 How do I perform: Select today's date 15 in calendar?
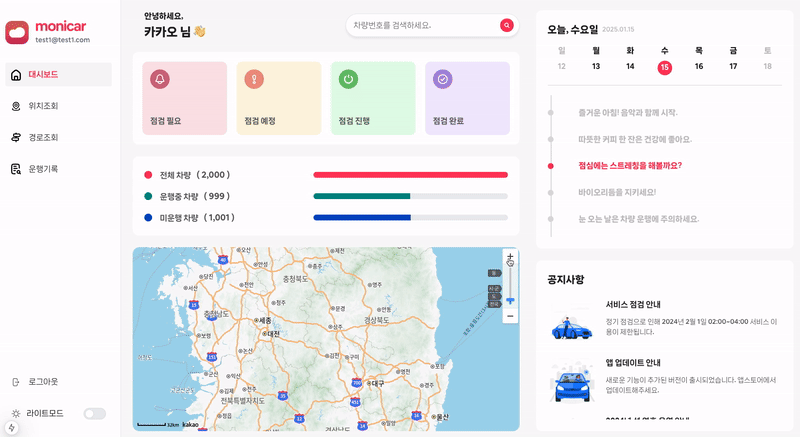coord(664,67)
